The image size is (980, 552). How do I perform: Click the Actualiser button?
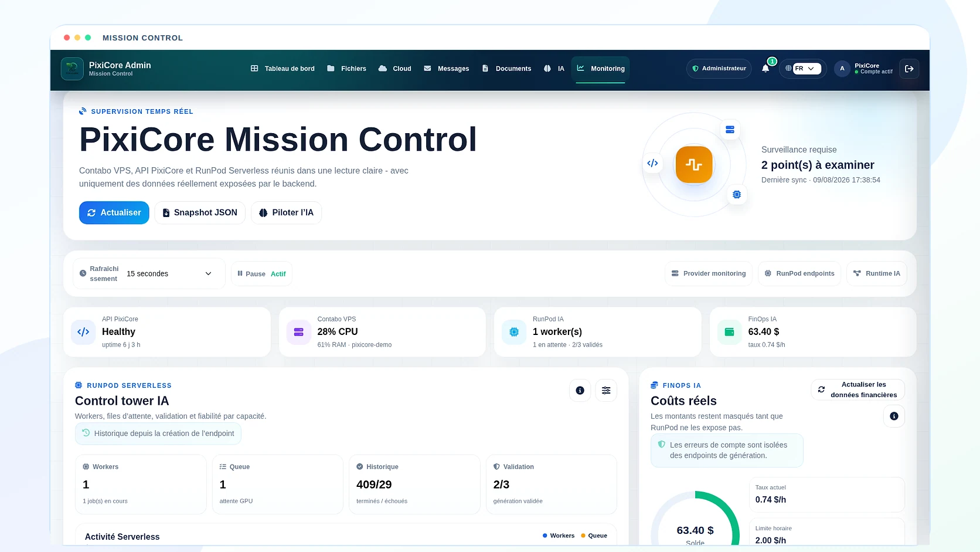click(114, 212)
